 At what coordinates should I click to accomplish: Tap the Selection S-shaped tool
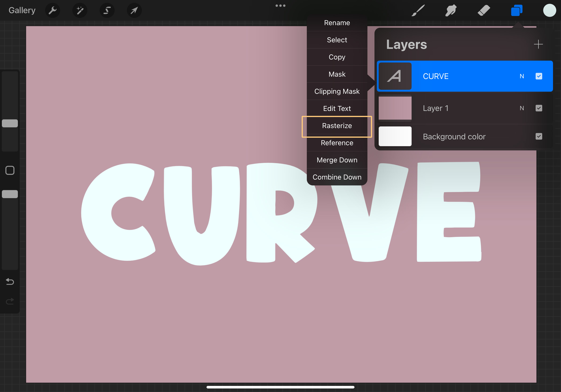(107, 11)
